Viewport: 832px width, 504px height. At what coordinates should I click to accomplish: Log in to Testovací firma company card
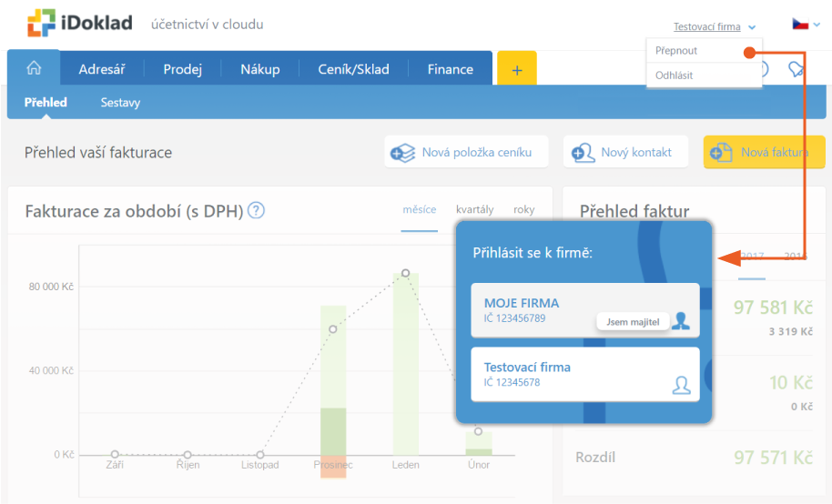[585, 374]
